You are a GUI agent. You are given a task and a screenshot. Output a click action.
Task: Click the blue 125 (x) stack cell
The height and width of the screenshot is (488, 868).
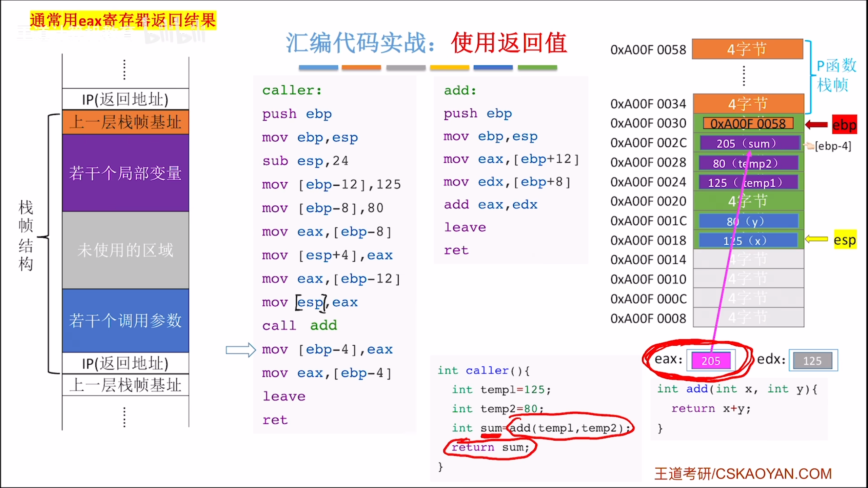pyautogui.click(x=749, y=241)
